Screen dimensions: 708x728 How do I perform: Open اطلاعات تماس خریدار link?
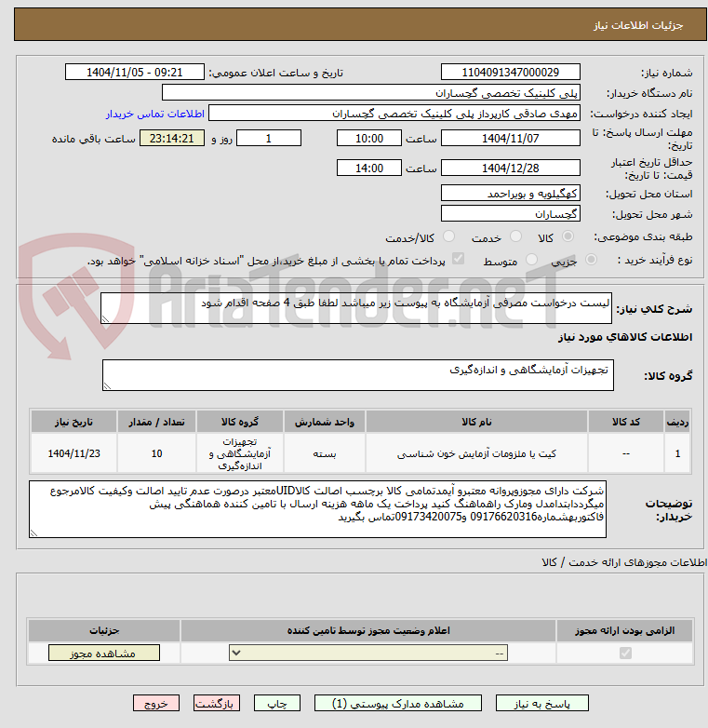pos(155,114)
